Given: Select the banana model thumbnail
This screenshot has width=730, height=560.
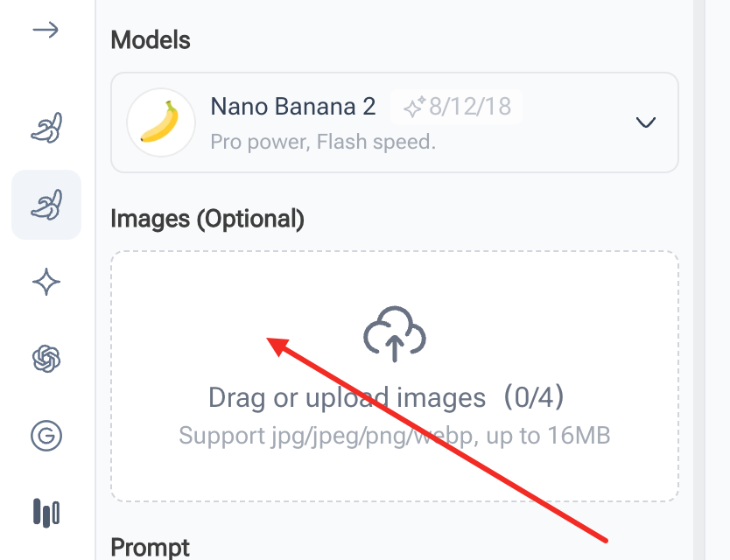Looking at the screenshot, I should click(160, 122).
